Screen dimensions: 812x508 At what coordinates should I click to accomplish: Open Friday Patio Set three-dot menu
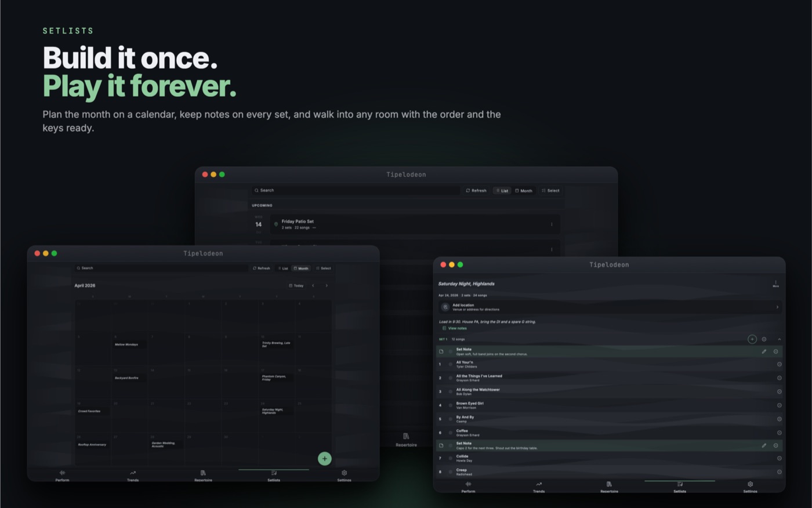[552, 224]
